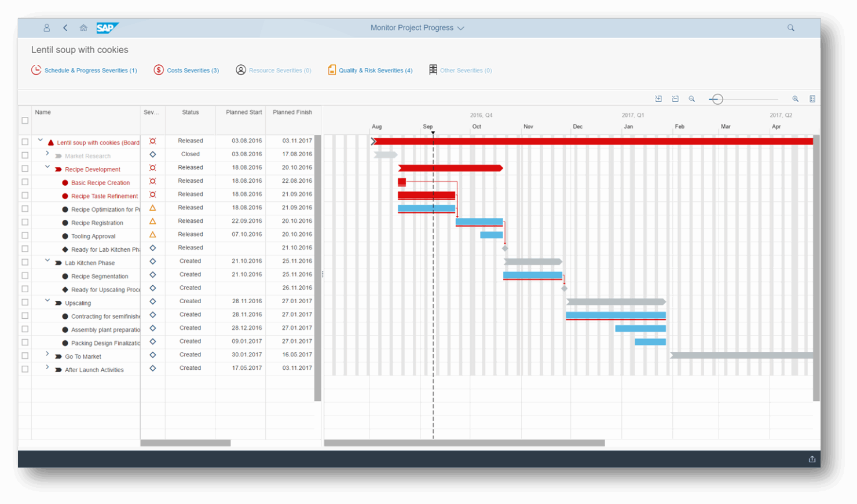Open the Monitor Project Progress title dropdown
The width and height of the screenshot is (857, 504).
coord(461,27)
